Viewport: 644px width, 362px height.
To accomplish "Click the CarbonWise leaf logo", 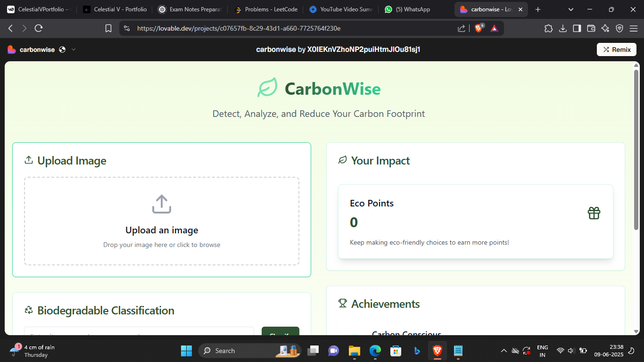I will (x=267, y=88).
